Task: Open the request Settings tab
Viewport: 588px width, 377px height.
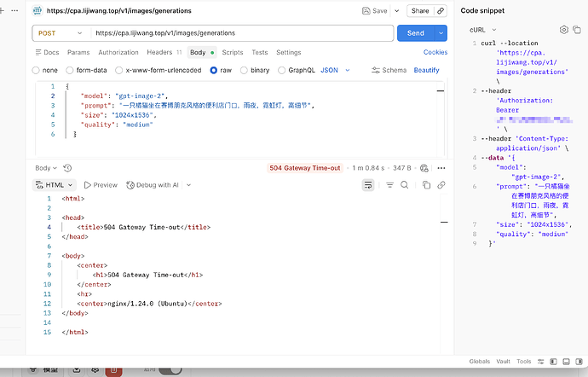Action: (288, 52)
